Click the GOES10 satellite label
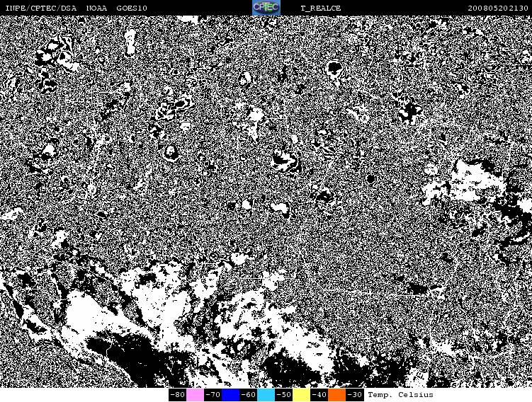 tap(132, 8)
